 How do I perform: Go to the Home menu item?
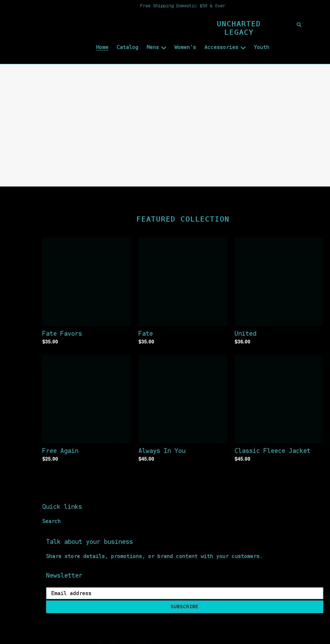coord(102,47)
